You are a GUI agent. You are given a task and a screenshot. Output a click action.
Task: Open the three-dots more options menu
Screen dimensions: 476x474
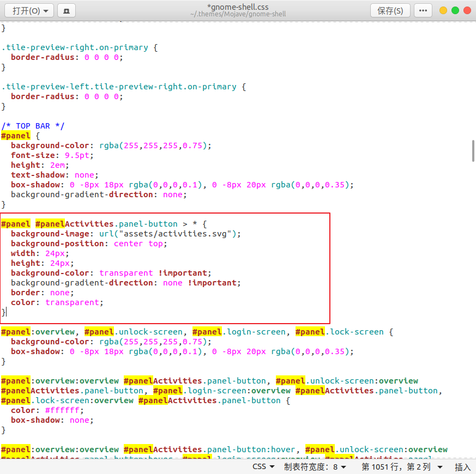423,10
